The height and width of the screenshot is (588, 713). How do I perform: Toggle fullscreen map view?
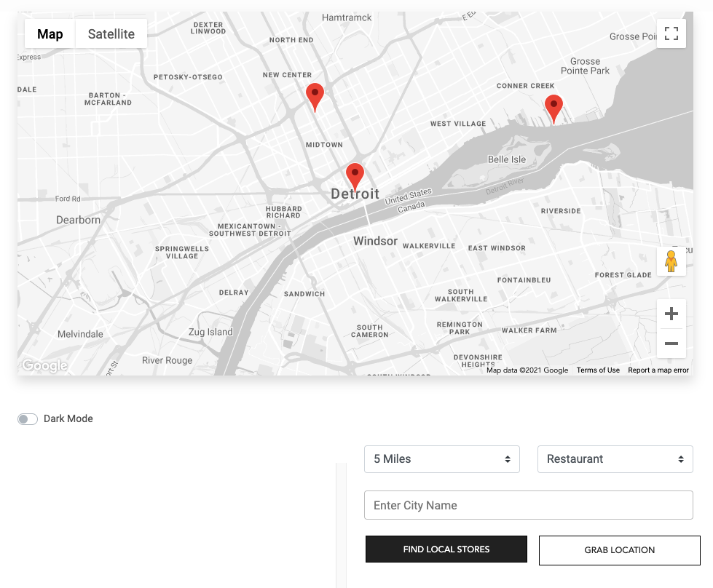[x=671, y=33]
